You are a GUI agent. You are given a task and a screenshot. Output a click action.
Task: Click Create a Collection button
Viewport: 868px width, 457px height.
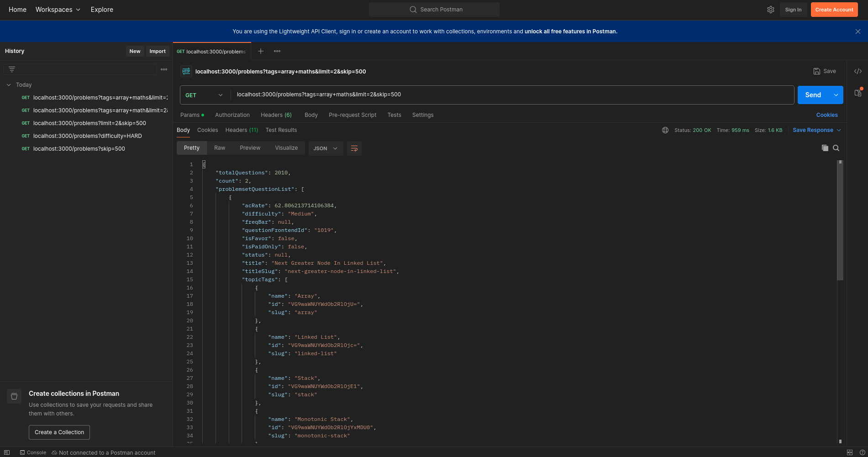coord(59,432)
